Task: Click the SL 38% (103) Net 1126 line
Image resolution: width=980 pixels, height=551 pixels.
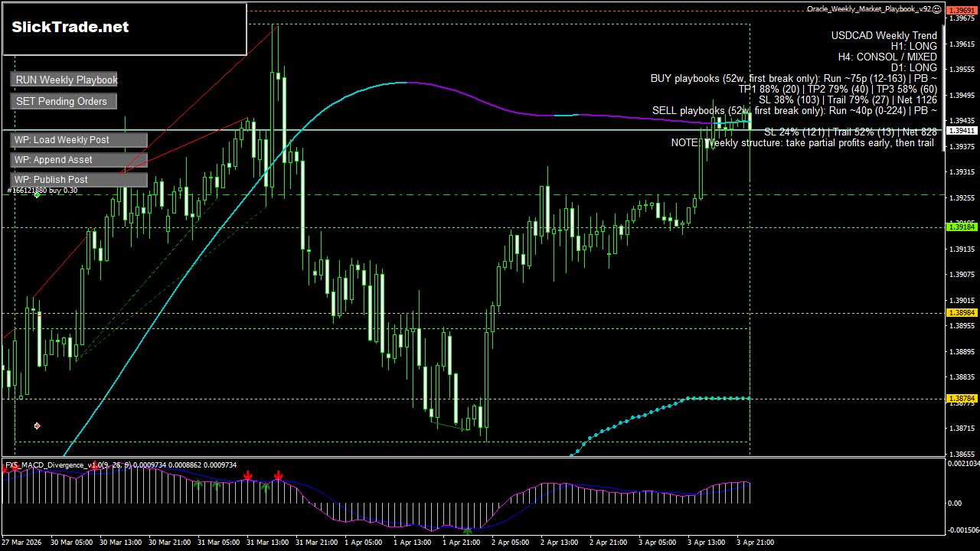Action: (848, 99)
